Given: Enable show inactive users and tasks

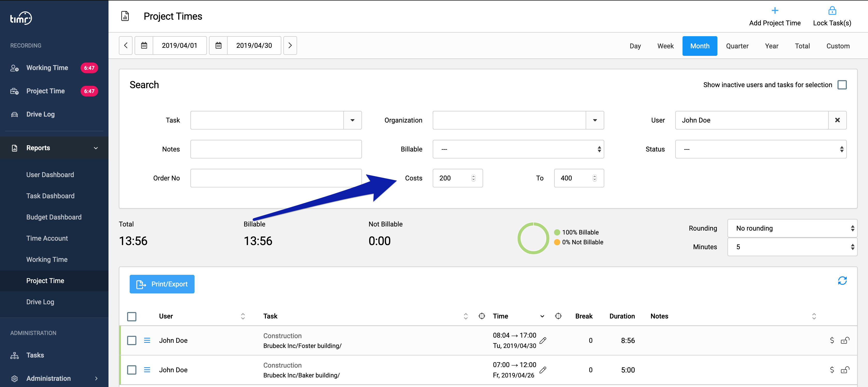Looking at the screenshot, I should [x=842, y=85].
